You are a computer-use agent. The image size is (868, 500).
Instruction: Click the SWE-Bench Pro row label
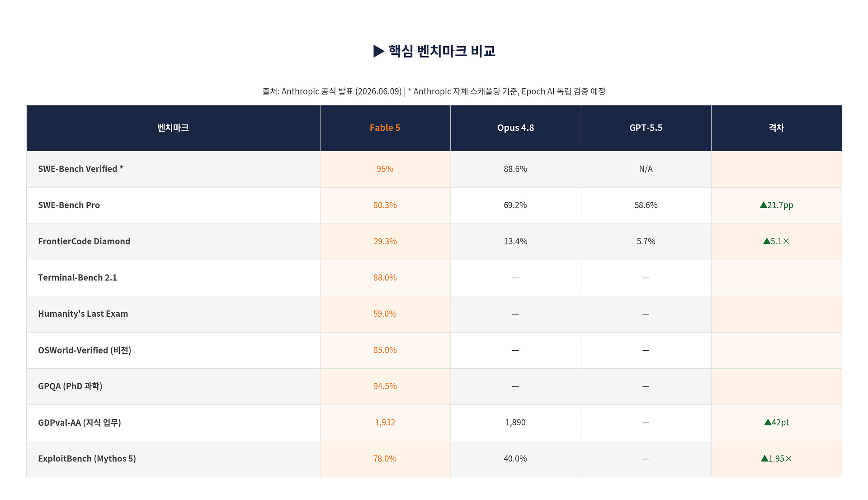click(x=69, y=205)
